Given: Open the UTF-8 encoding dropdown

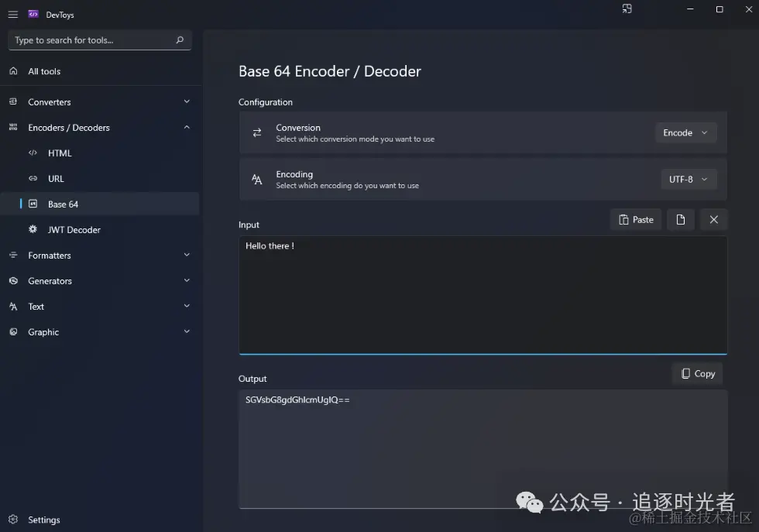Looking at the screenshot, I should [689, 179].
